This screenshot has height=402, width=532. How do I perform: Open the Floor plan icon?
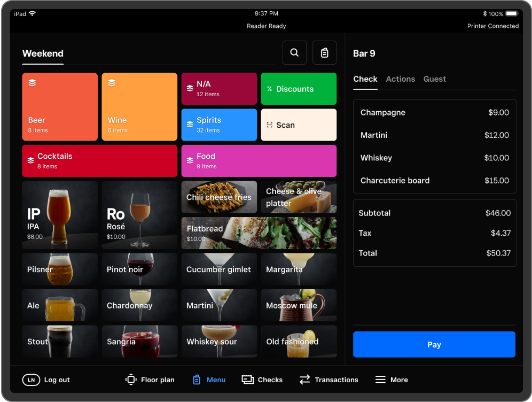(x=130, y=380)
